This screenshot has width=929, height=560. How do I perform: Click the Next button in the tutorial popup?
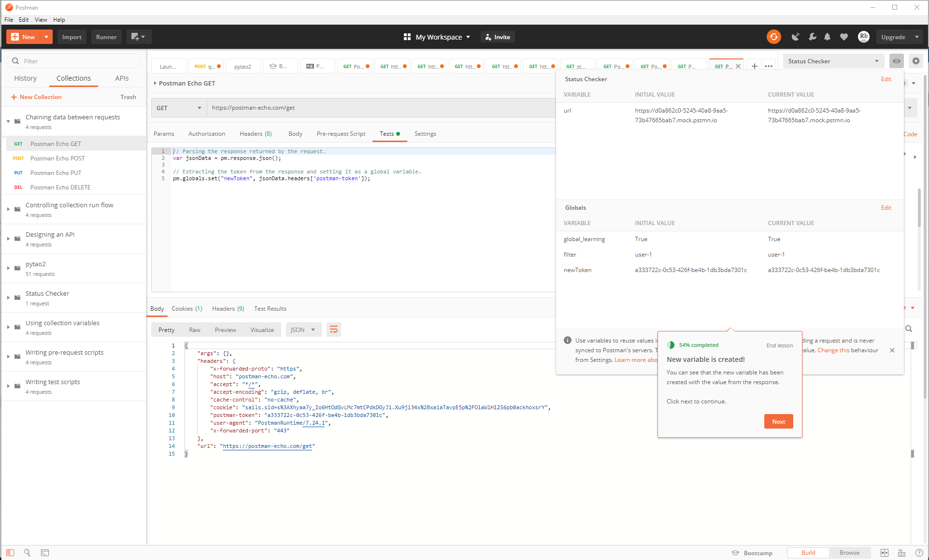778,421
